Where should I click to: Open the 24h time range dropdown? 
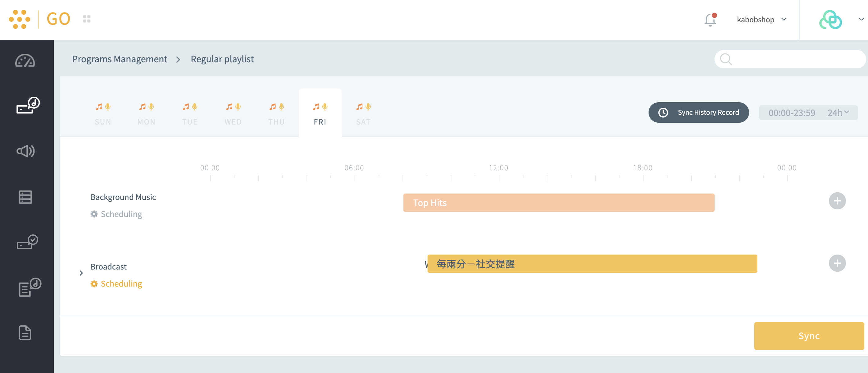coord(838,113)
